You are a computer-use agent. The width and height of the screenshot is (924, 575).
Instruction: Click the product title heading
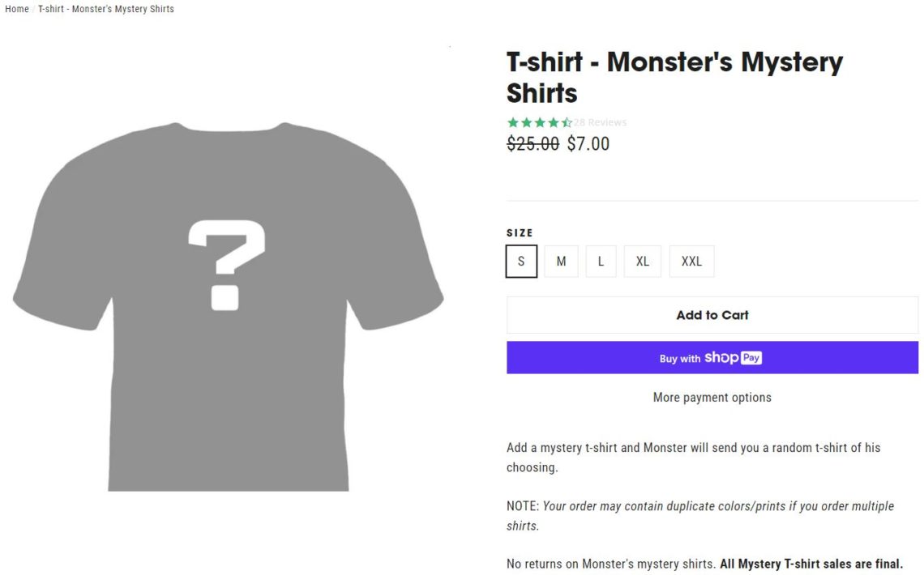(x=674, y=77)
